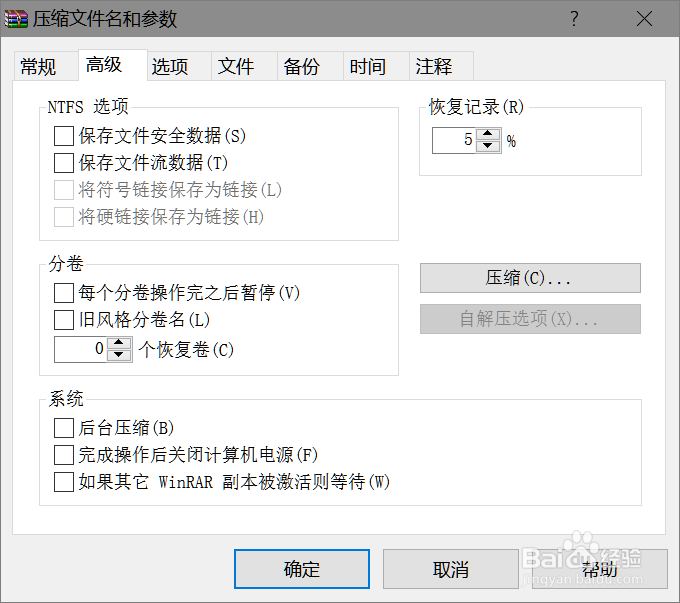
Task: Open the 注释 tab
Action: coord(434,67)
